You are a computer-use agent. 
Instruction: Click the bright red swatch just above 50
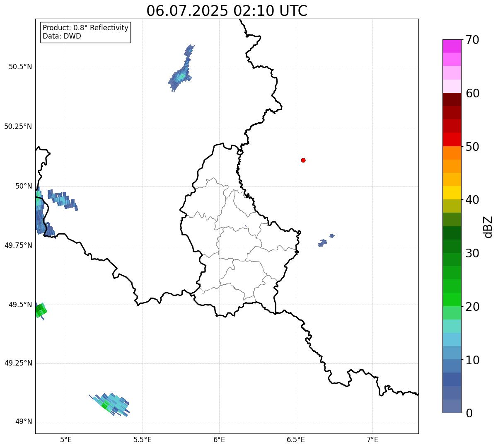[x=452, y=140]
